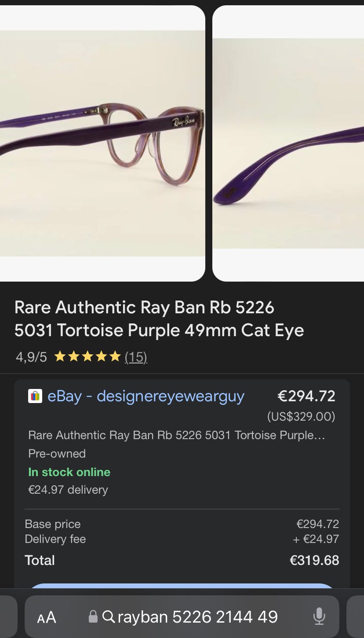Open eBay - designereyewearguy seller link
This screenshot has height=638, width=364.
tap(146, 396)
